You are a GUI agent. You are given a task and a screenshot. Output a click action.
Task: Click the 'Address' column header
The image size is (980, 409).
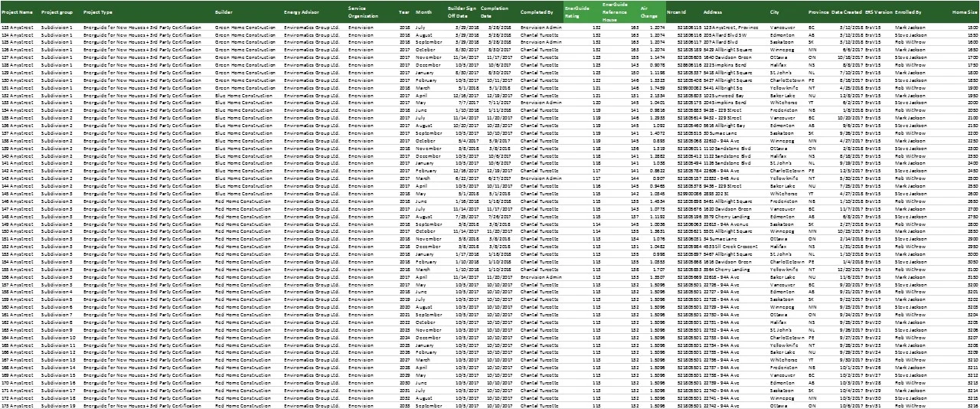(x=712, y=13)
